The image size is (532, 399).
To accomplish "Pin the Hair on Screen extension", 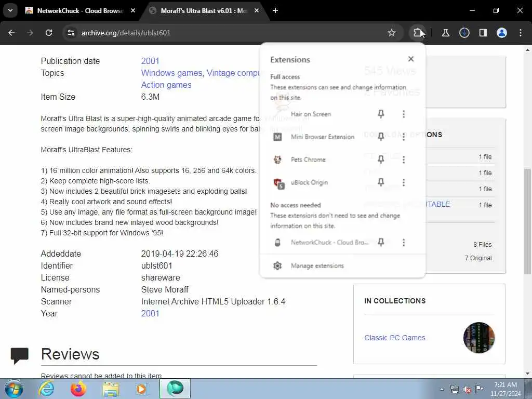I will [381, 114].
